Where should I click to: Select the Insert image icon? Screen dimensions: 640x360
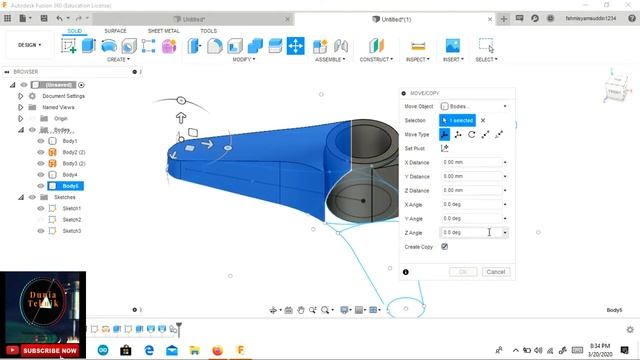tap(453, 46)
